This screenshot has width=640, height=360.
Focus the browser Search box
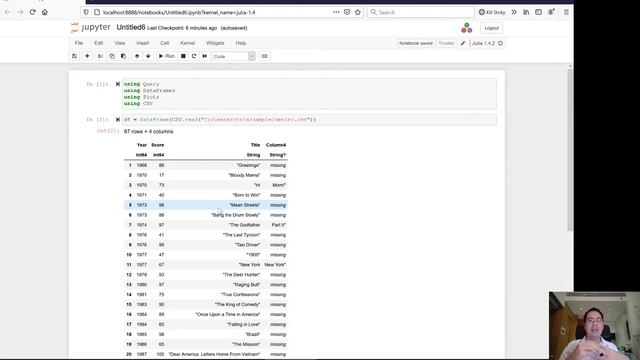pyautogui.click(x=420, y=12)
